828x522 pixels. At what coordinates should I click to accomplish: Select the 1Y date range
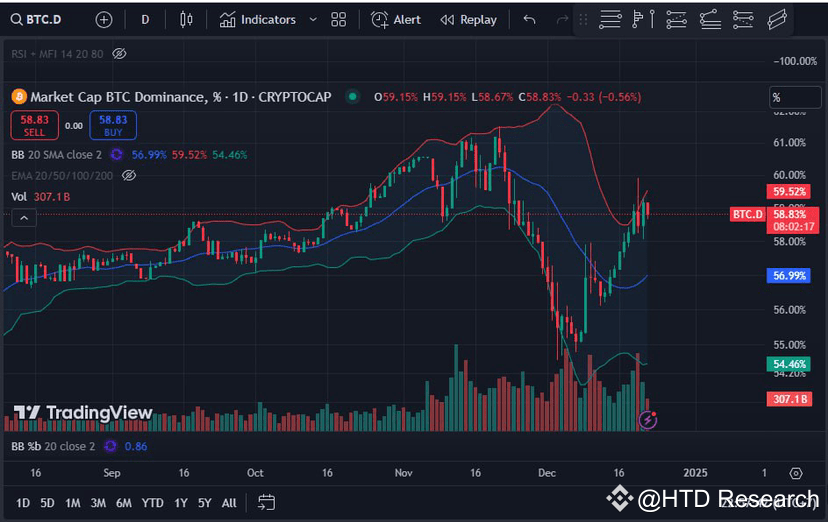click(x=181, y=503)
